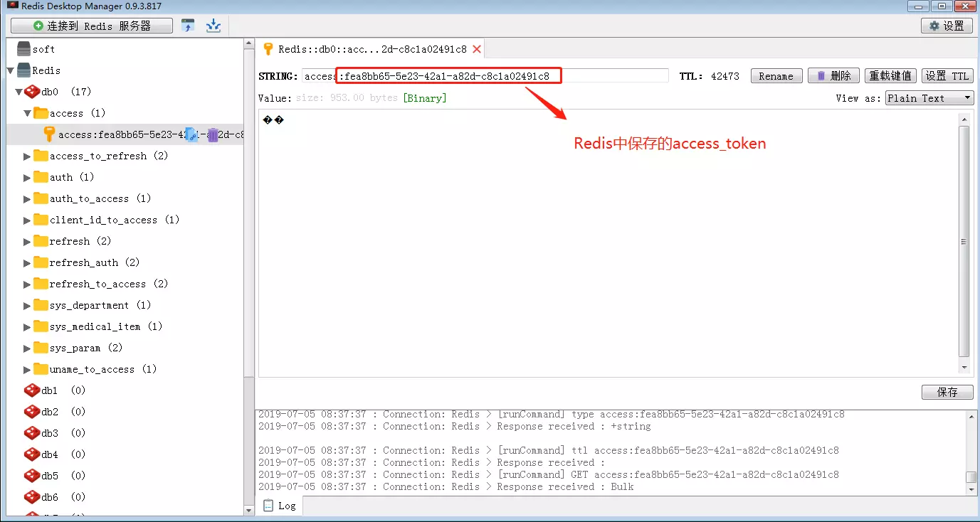980x522 pixels.
Task: Click the purple trash icon on the access key row
Action: pos(213,134)
